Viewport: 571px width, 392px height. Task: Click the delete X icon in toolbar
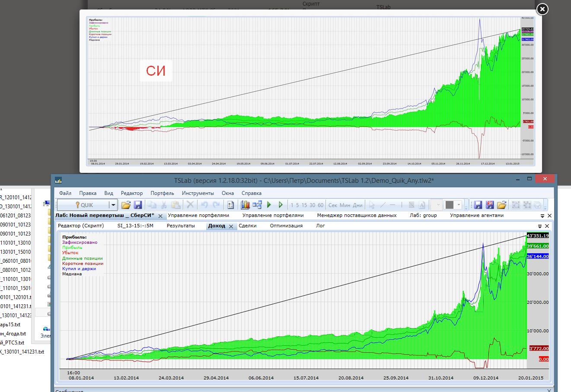click(x=190, y=205)
